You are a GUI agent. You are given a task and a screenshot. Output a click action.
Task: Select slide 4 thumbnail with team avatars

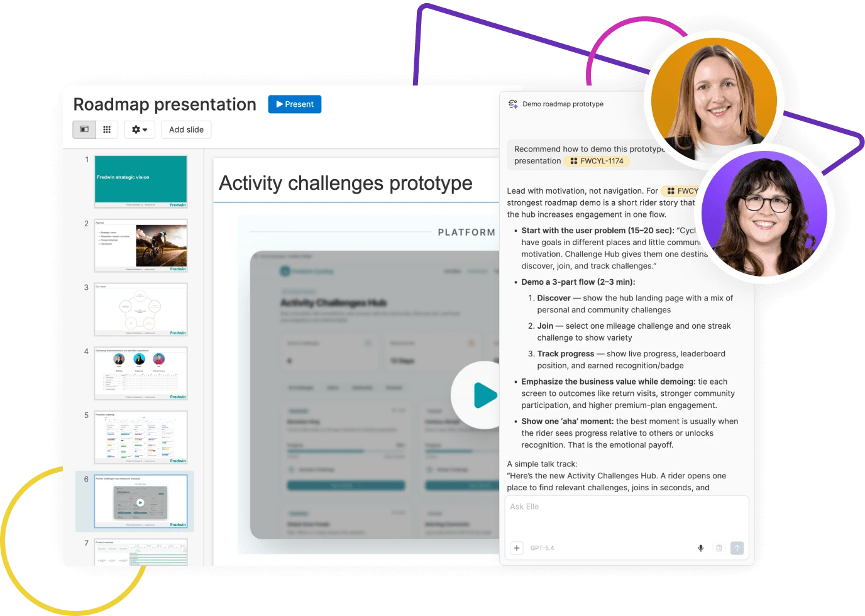click(141, 373)
